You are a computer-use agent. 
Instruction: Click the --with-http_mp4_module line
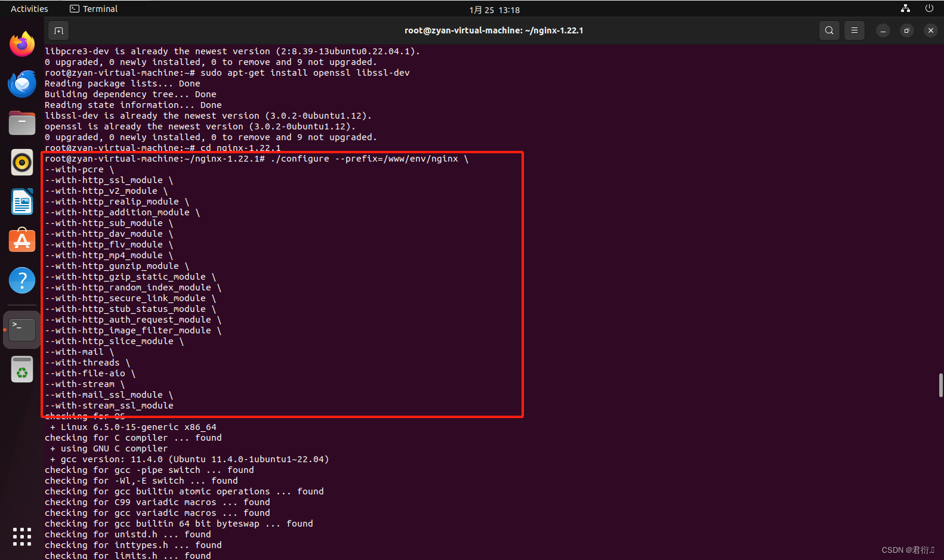click(x=109, y=255)
